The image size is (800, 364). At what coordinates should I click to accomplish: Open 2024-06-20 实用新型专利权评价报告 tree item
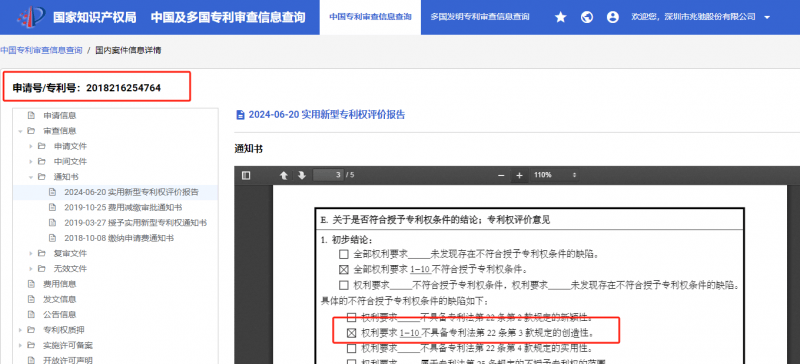(x=131, y=192)
